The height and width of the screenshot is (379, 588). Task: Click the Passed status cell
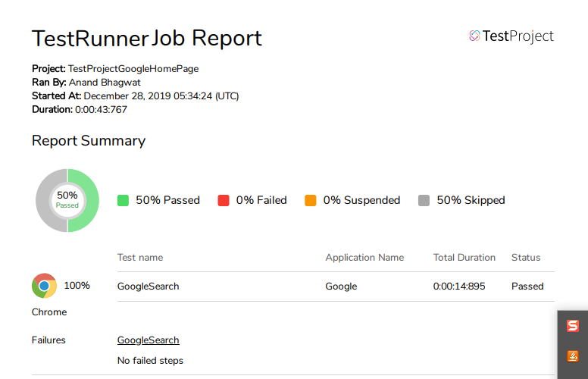pos(527,287)
